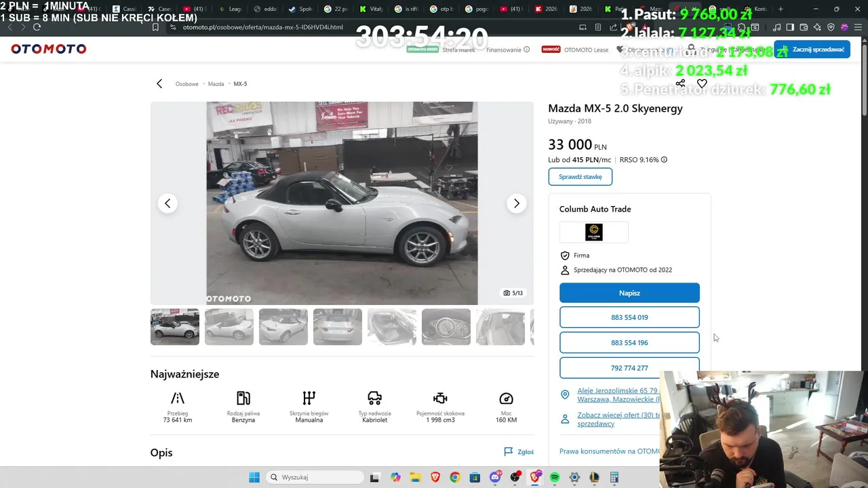This screenshot has width=868, height=488.
Task: Bookmark this page in the address bar
Action: pyautogui.click(x=155, y=27)
